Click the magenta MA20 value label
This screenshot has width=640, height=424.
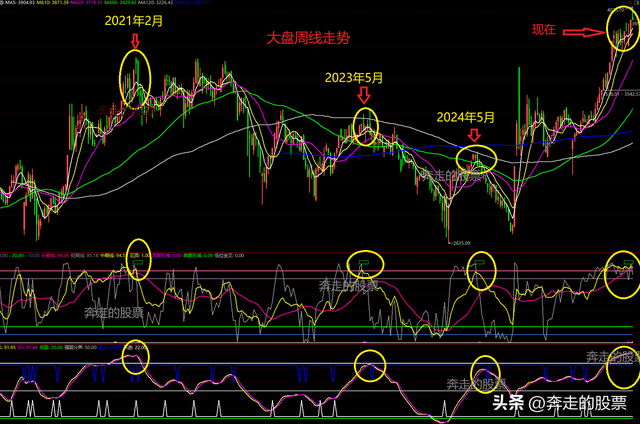(86, 2)
